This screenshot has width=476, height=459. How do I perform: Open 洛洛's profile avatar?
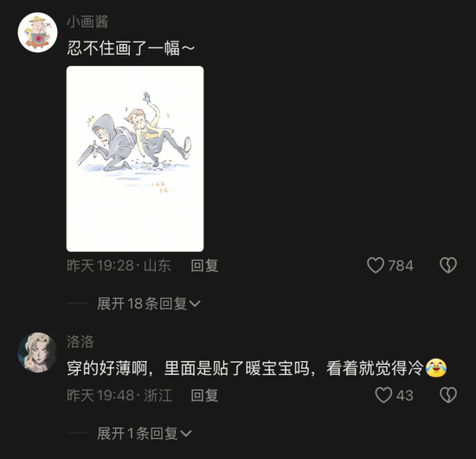(x=37, y=352)
